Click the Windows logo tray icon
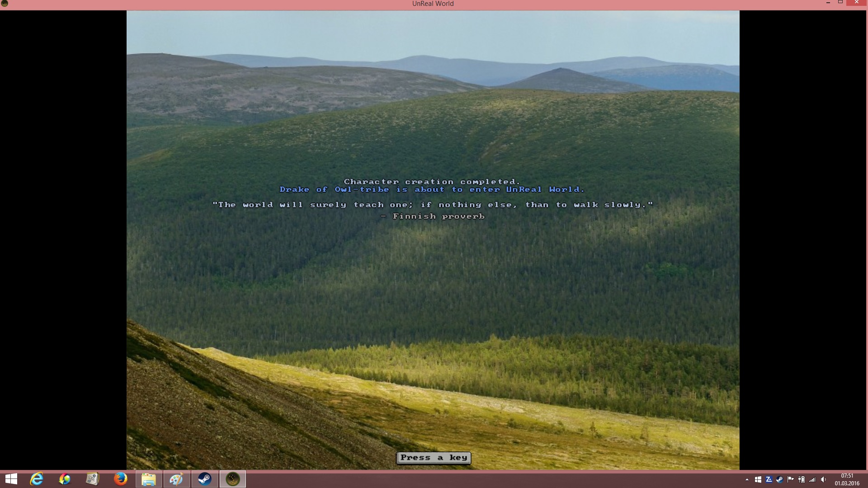 click(758, 479)
